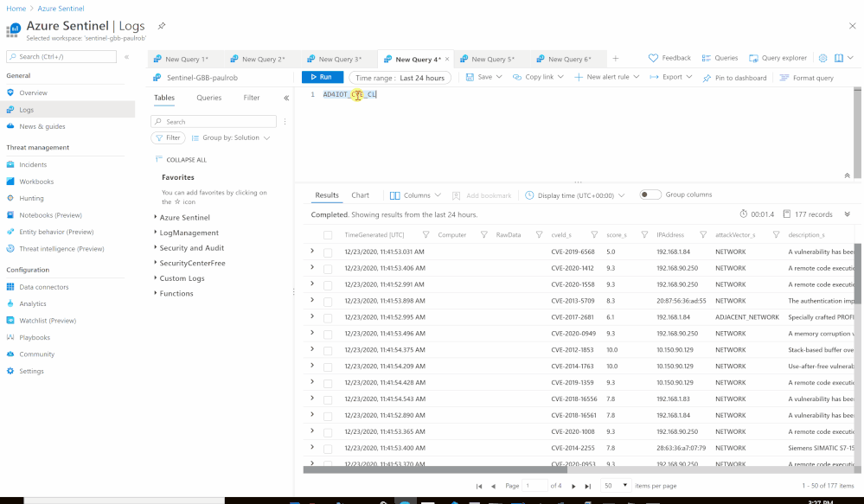This screenshot has width=864, height=504.
Task: Open Display time UTC dropdown
Action: [575, 195]
